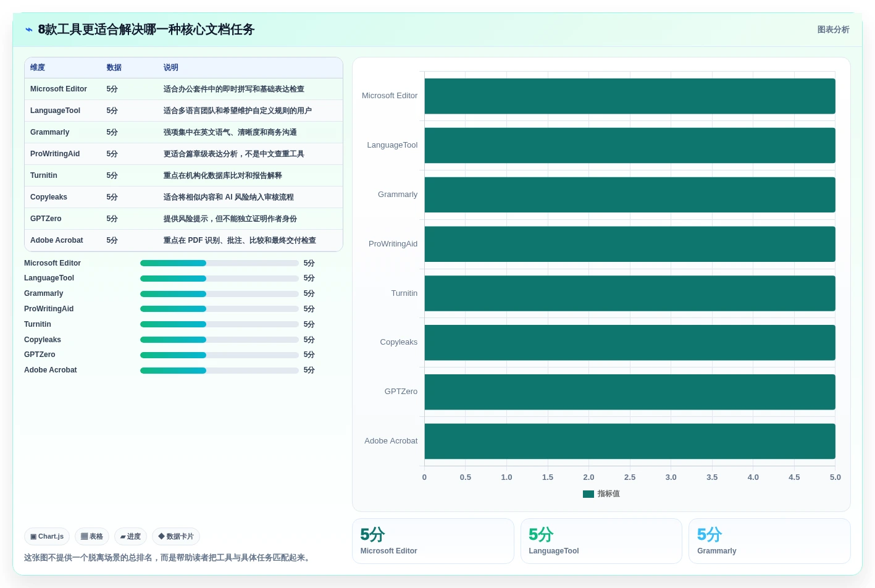Select the Chart.js tag chip
The height and width of the screenshot is (588, 875).
tap(47, 536)
